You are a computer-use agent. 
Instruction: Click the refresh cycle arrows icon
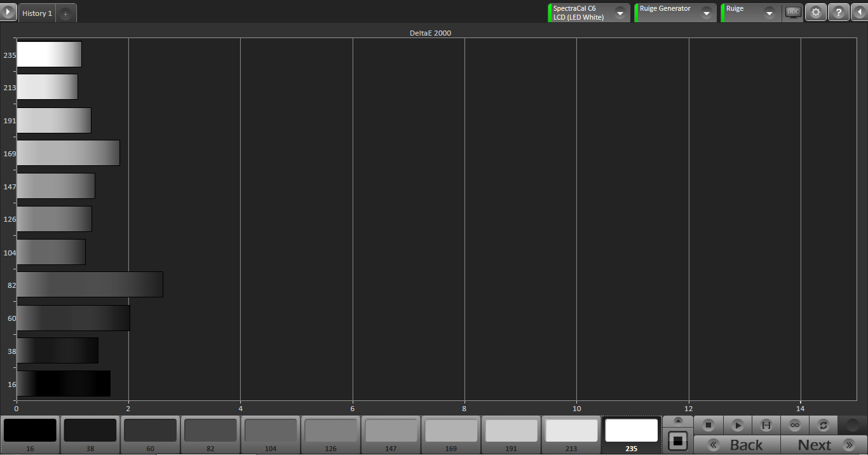point(823,425)
